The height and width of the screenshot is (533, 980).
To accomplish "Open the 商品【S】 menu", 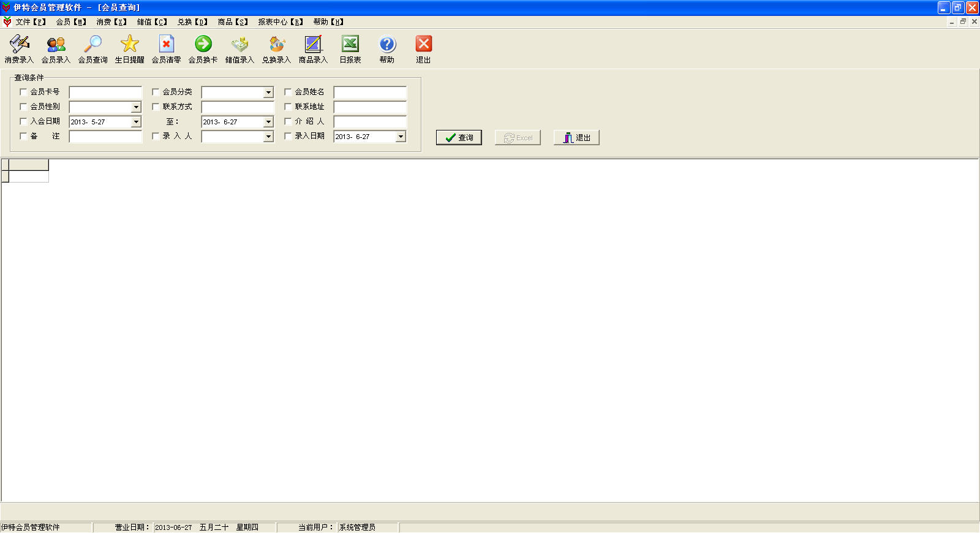I will click(233, 22).
